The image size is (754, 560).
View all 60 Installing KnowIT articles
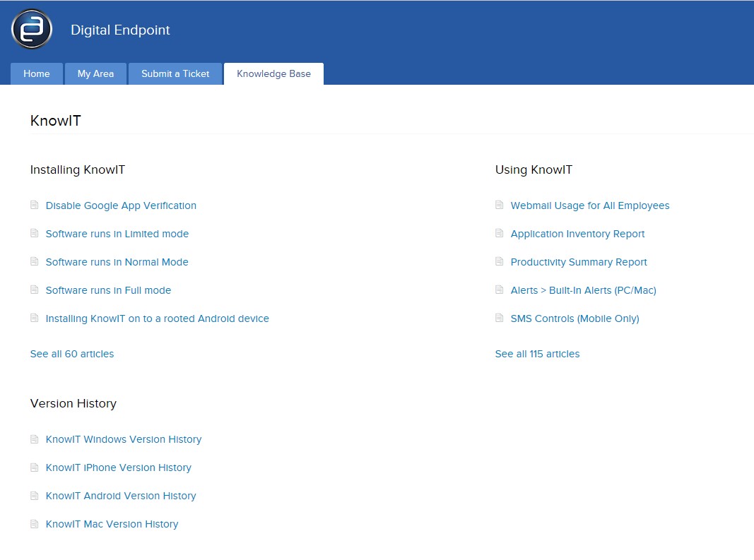click(72, 354)
